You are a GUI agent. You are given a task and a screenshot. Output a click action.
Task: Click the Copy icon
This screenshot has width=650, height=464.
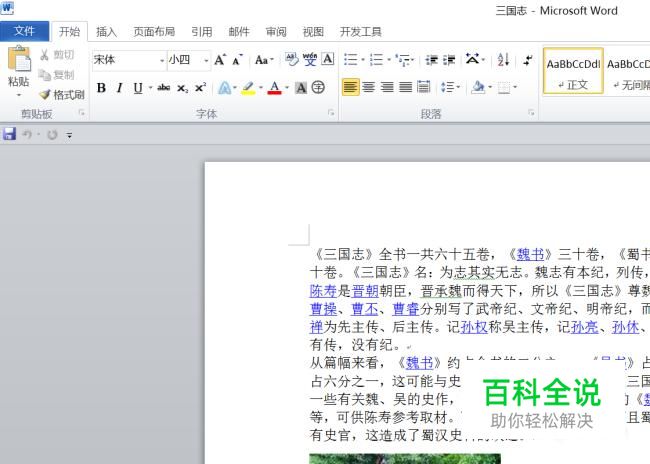click(44, 75)
